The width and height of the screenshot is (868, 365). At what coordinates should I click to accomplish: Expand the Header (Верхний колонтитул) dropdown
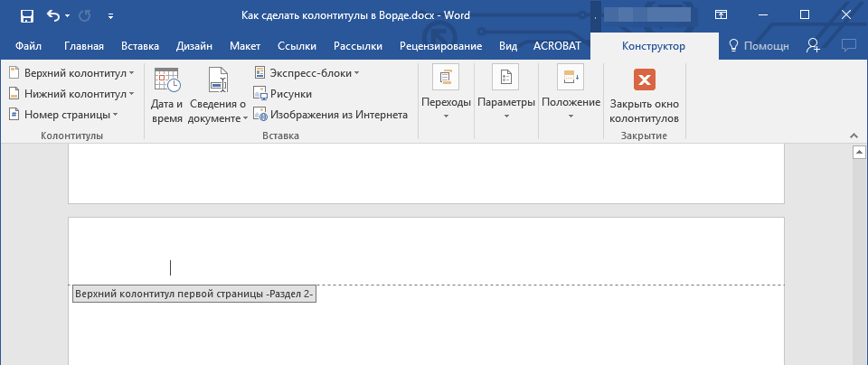click(71, 72)
